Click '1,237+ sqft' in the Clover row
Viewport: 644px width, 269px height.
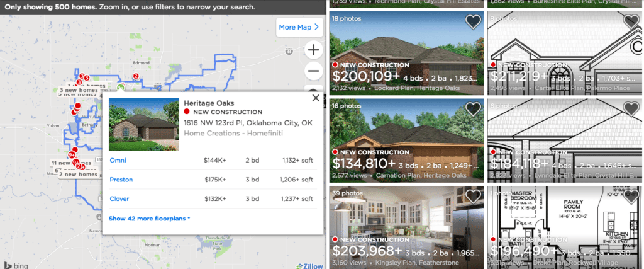click(x=297, y=198)
